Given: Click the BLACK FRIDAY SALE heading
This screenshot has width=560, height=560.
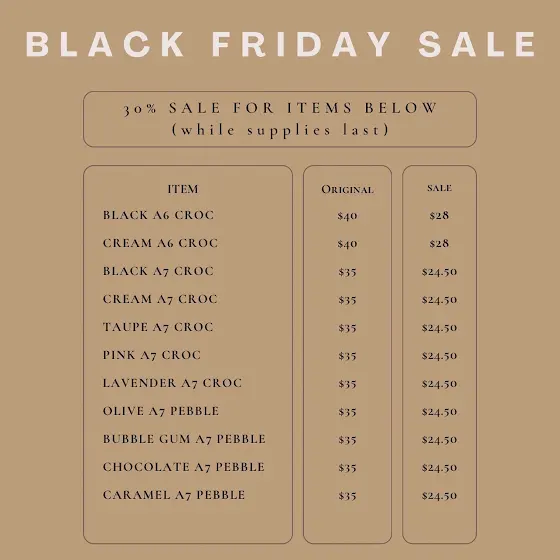Looking at the screenshot, I should 280,44.
